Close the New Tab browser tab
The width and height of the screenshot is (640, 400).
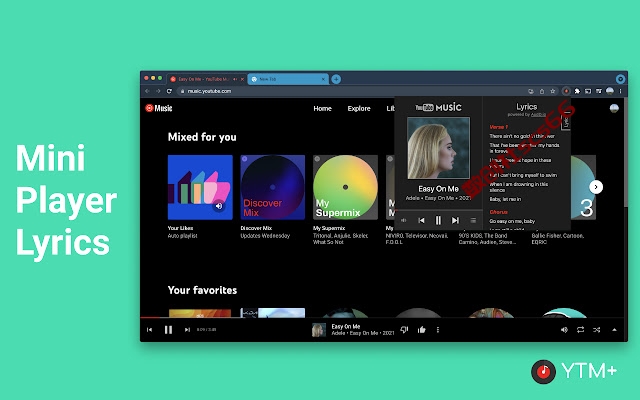point(323,79)
